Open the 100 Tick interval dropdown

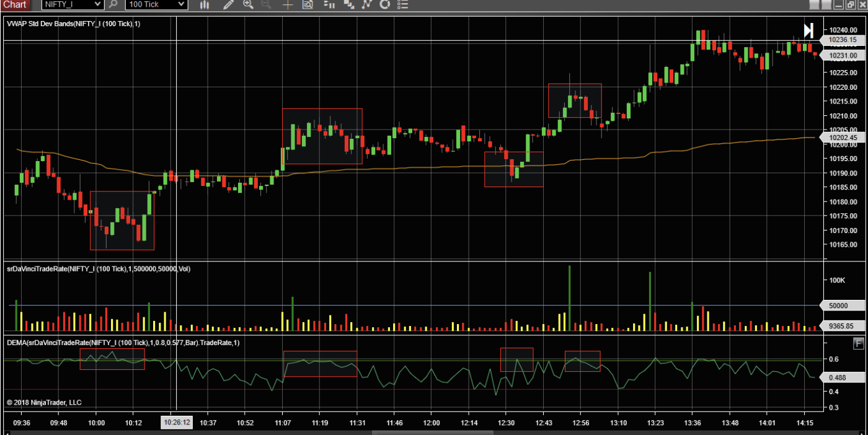coord(156,4)
